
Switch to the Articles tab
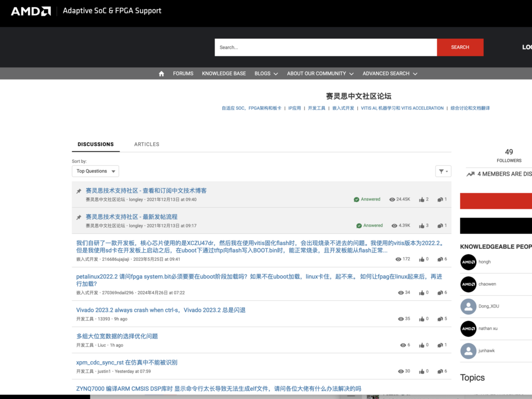click(x=147, y=144)
